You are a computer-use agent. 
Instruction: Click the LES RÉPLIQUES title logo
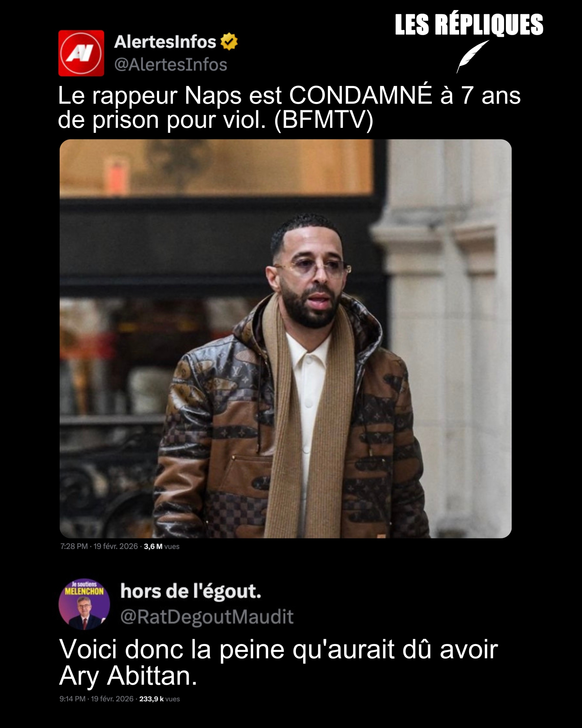pos(469,25)
